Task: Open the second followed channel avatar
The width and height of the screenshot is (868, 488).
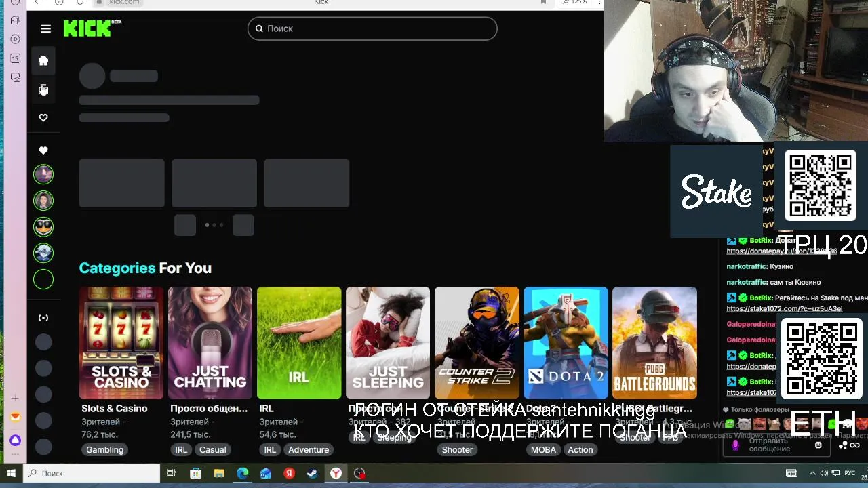Action: click(43, 201)
